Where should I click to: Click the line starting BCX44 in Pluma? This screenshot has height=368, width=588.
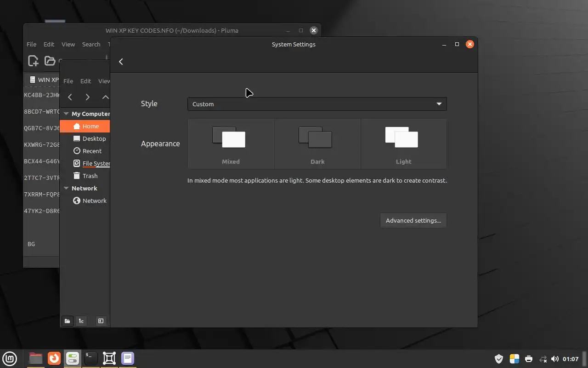point(42,161)
